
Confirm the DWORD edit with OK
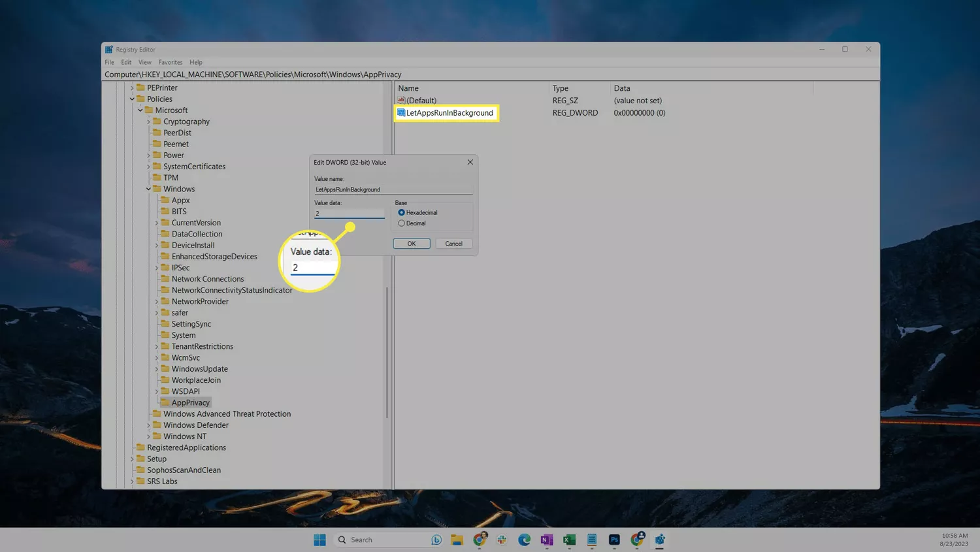(x=412, y=244)
